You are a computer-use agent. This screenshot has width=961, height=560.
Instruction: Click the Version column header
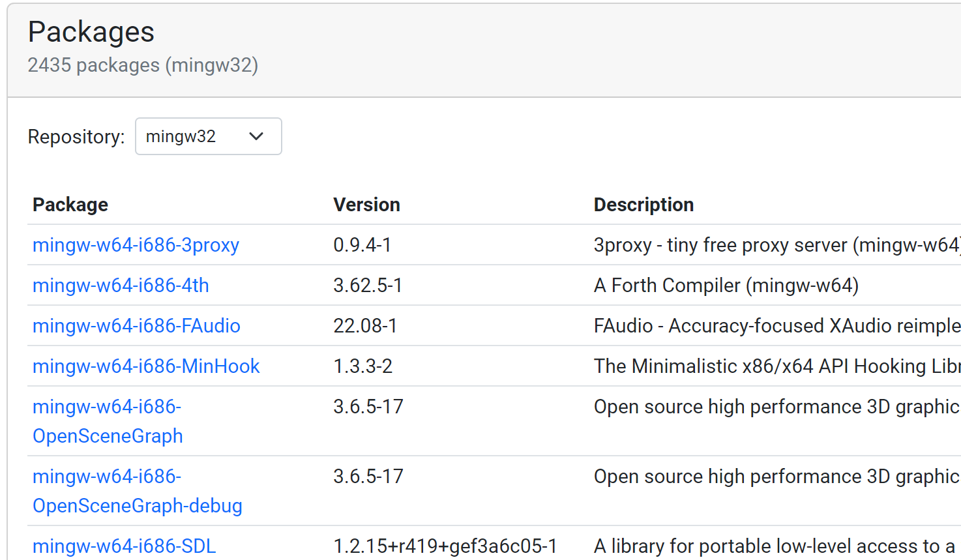(x=366, y=205)
